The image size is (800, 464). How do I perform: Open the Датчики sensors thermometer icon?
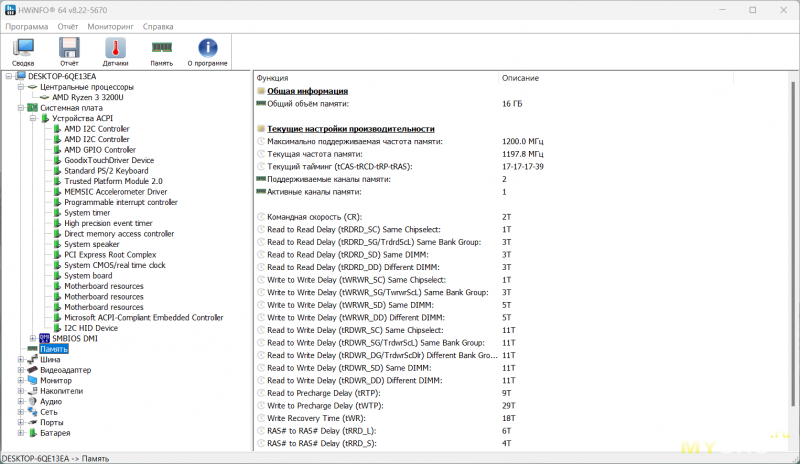pos(115,52)
